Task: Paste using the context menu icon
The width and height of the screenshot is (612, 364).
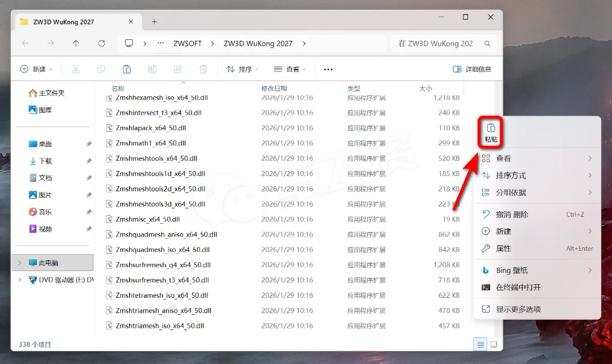Action: (x=491, y=132)
